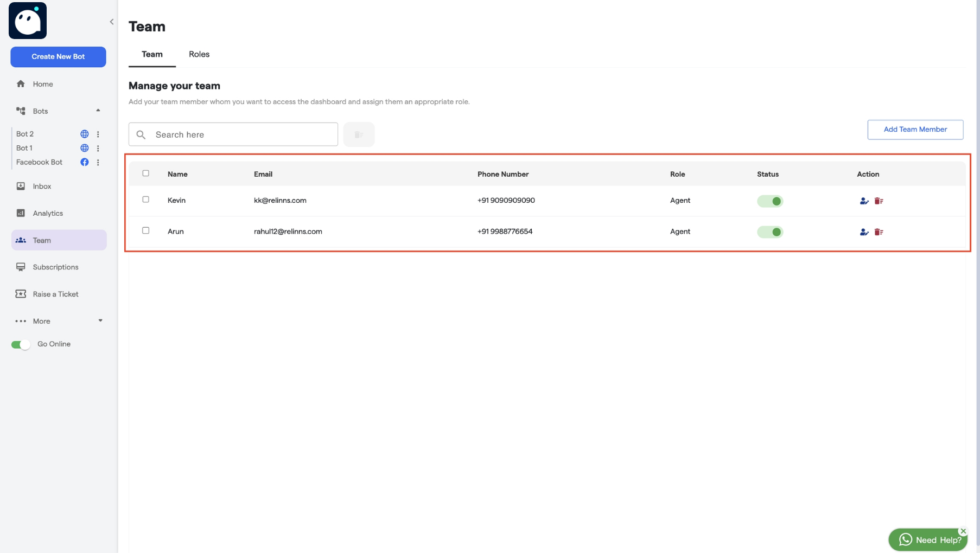Screen dimensions: 980x553
Task: Click the Raise a Ticket icon
Action: (x=21, y=294)
